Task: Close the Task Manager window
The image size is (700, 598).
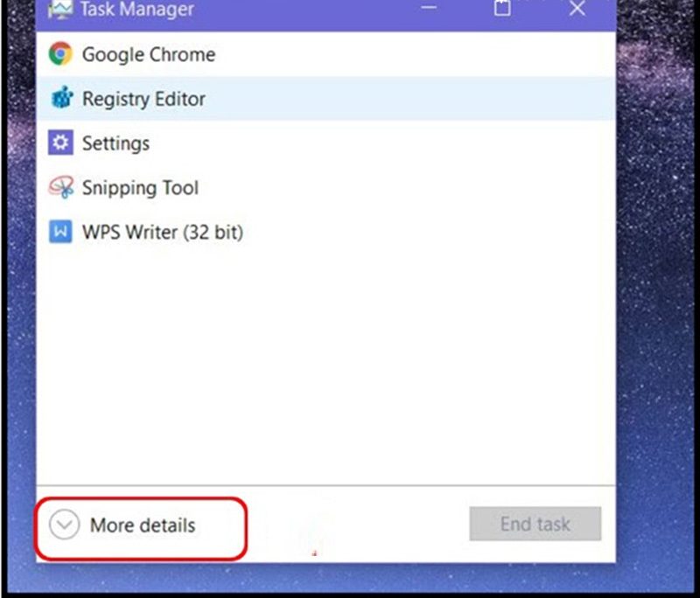Action: 577,8
